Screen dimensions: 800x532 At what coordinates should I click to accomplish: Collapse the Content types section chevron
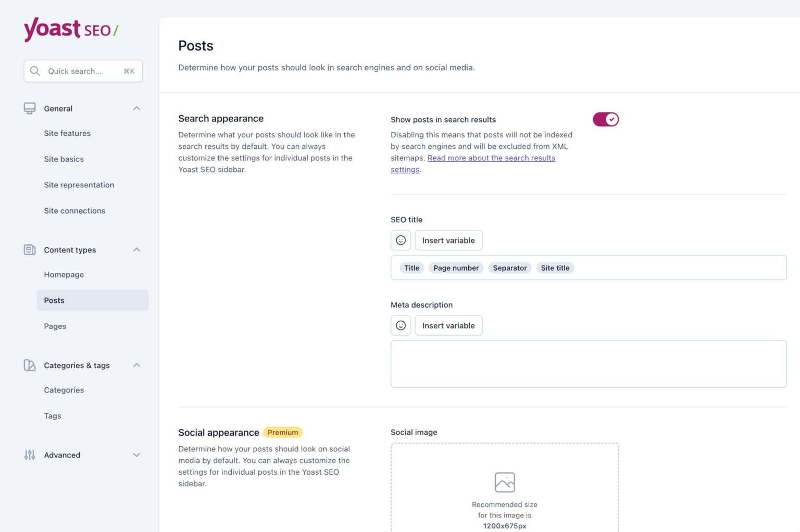(x=136, y=250)
